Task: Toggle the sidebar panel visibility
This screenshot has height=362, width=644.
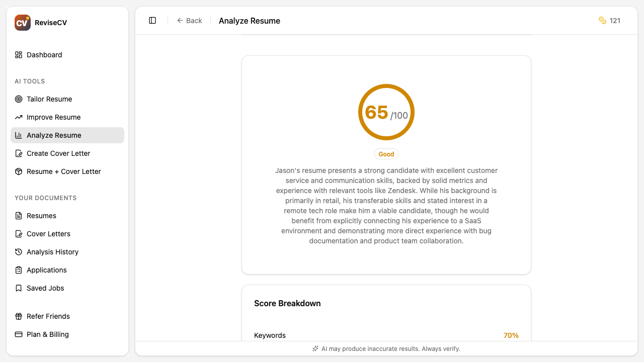Action: tap(152, 20)
